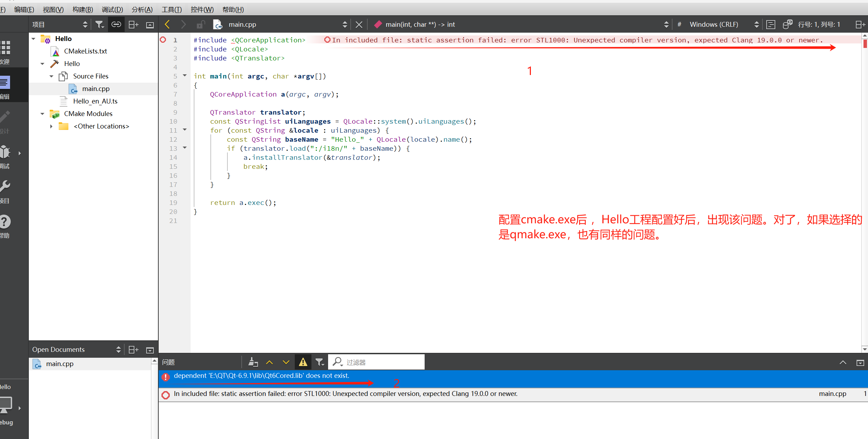
Task: Open the issue filter funnel in Issues pane
Action: click(x=319, y=362)
